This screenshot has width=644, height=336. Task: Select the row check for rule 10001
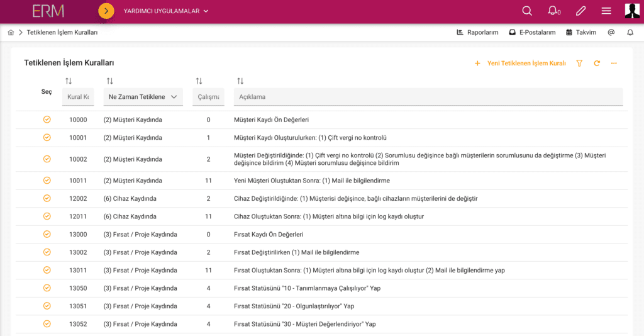click(47, 138)
